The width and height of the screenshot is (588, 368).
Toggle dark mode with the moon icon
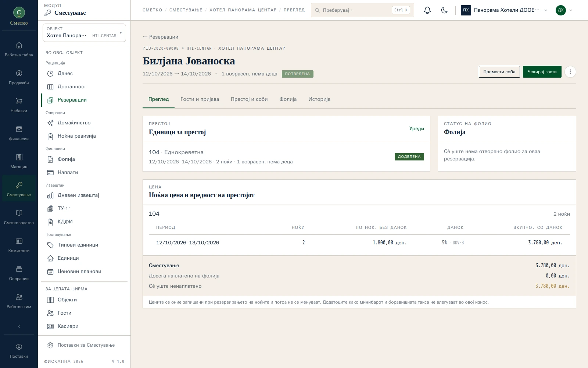(444, 10)
